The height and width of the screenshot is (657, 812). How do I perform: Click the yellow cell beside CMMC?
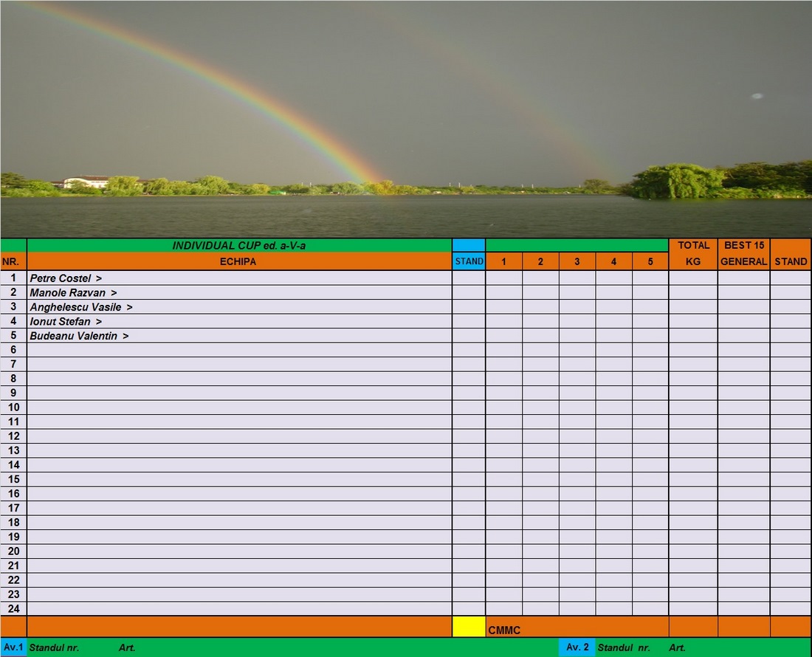469,627
